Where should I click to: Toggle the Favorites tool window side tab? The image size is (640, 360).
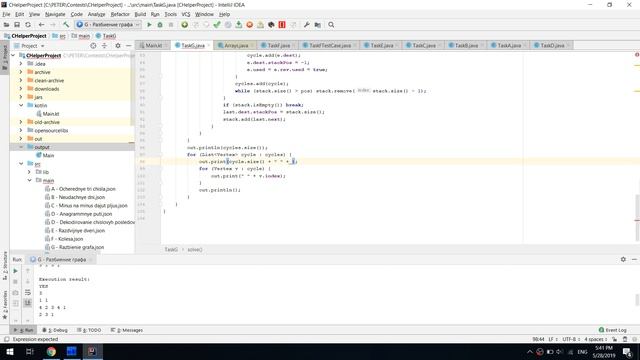point(5,305)
